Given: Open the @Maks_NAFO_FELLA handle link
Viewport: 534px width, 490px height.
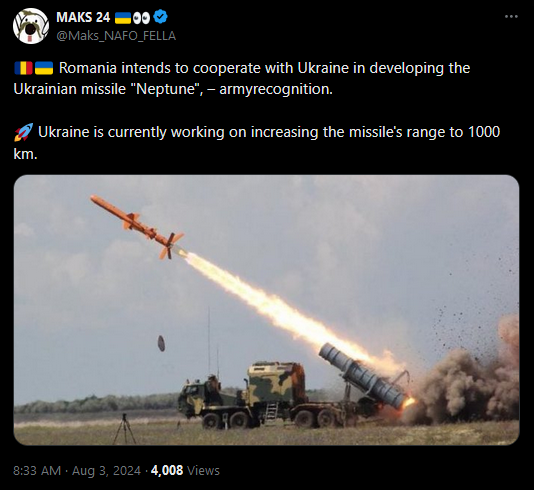Looking at the screenshot, I should (x=116, y=35).
